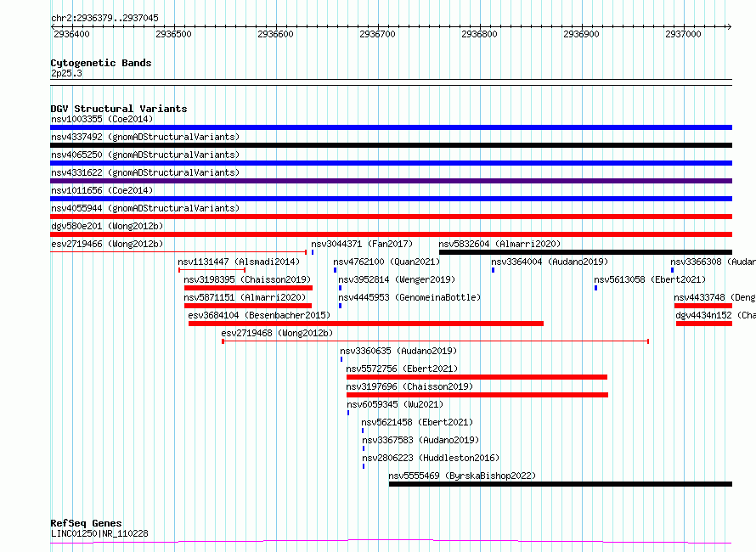Image resolution: width=756 pixels, height=552 pixels.
Task: Select the black bar under nsv5555469
Action: pyautogui.click(x=561, y=485)
